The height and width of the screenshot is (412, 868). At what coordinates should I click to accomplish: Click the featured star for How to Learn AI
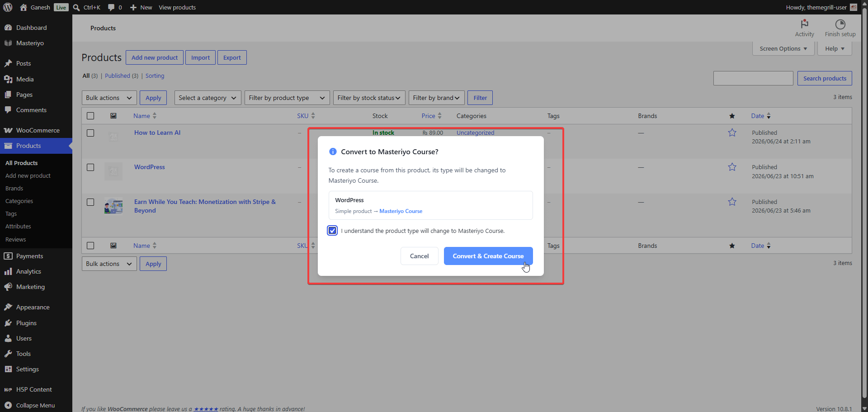(x=732, y=133)
